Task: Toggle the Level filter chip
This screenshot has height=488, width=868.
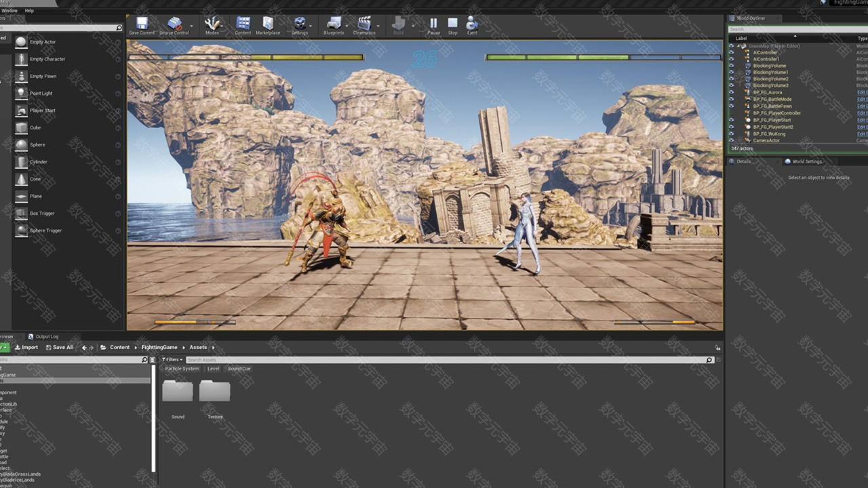Action: (x=213, y=369)
